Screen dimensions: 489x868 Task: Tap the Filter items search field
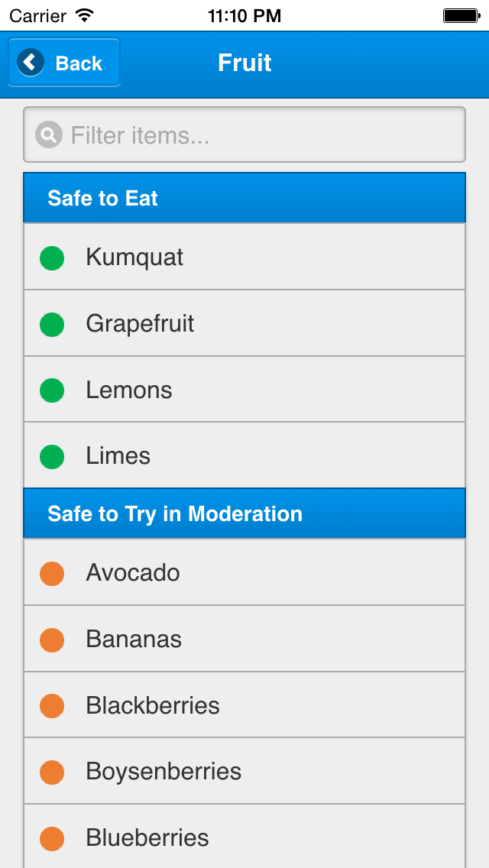click(244, 134)
